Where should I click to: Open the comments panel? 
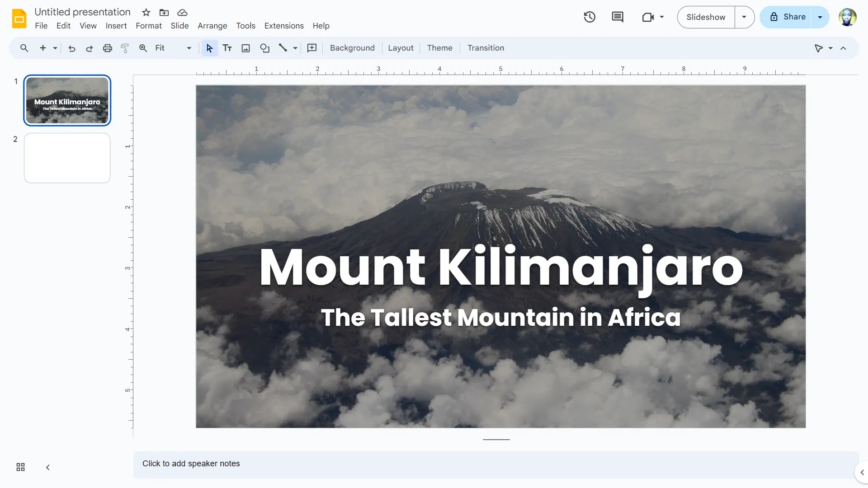pos(618,17)
